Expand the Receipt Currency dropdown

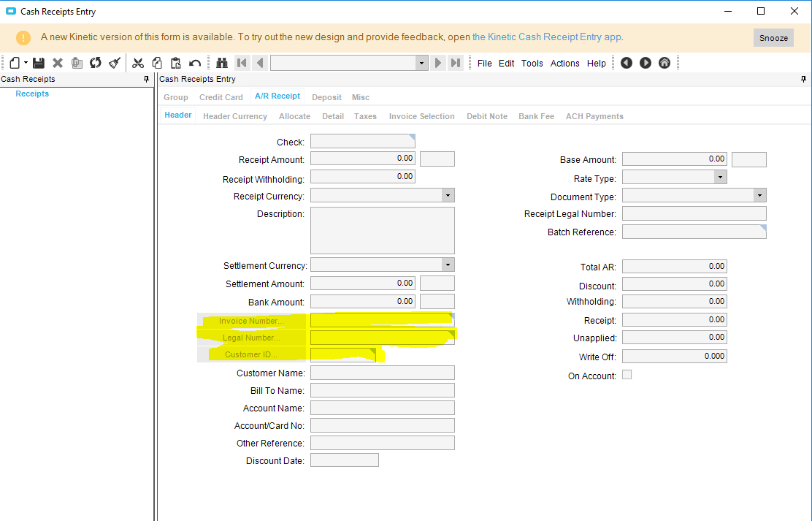point(448,195)
